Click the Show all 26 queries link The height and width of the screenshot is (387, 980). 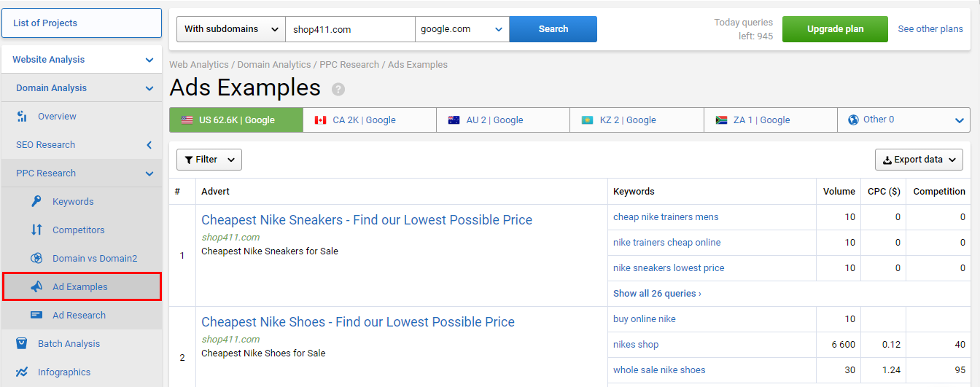(x=657, y=294)
